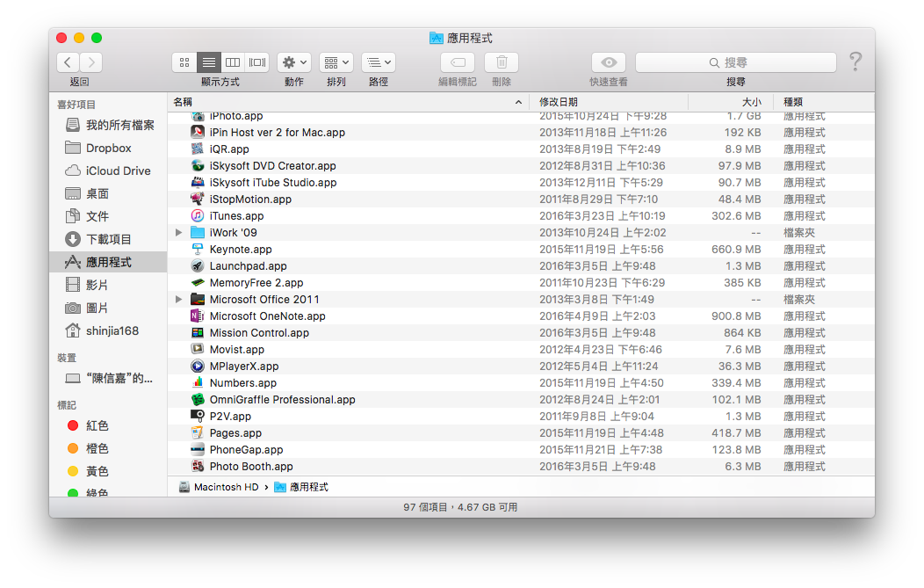924x588 pixels.
Task: Open iCloud Drive in the sidebar
Action: point(108,171)
